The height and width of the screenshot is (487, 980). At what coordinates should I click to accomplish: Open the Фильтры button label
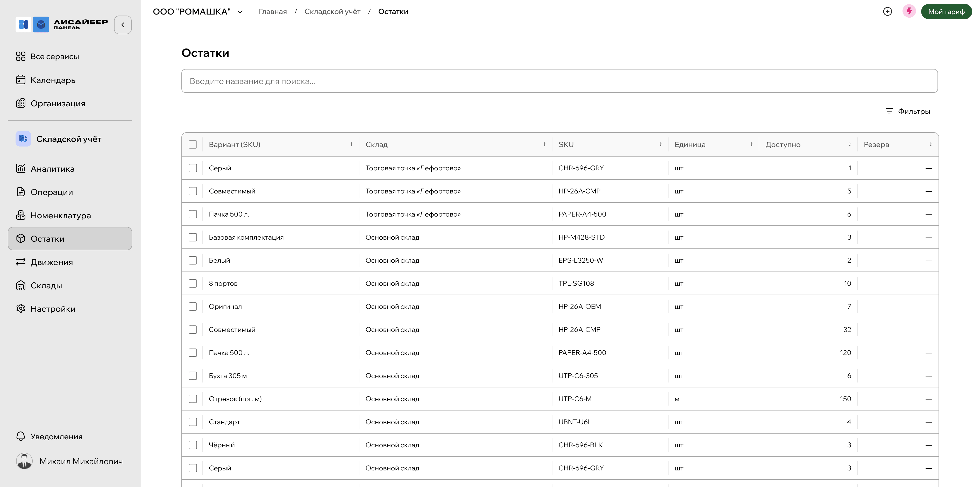[914, 111]
